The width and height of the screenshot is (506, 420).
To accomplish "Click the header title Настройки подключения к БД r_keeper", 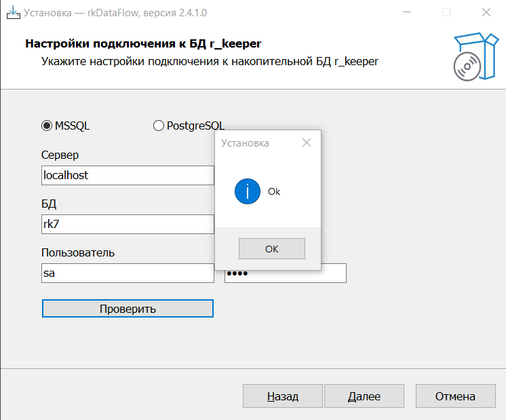I will (x=143, y=44).
